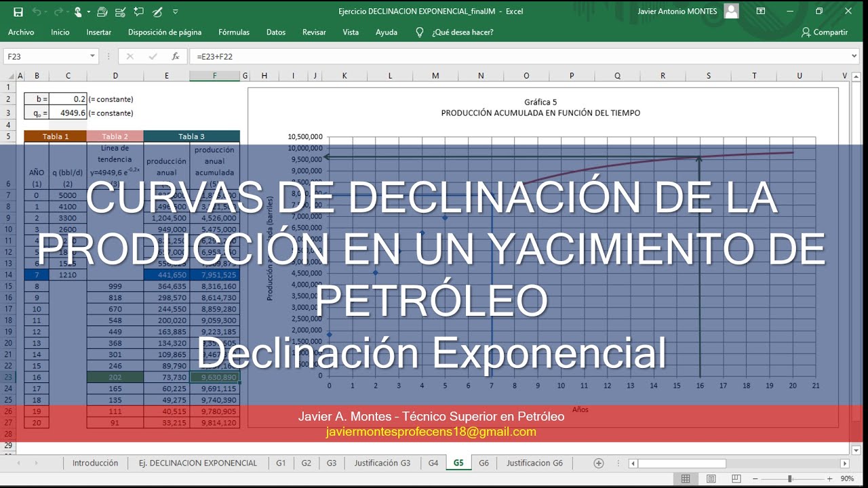Click the cancel X formula icon

tap(130, 56)
